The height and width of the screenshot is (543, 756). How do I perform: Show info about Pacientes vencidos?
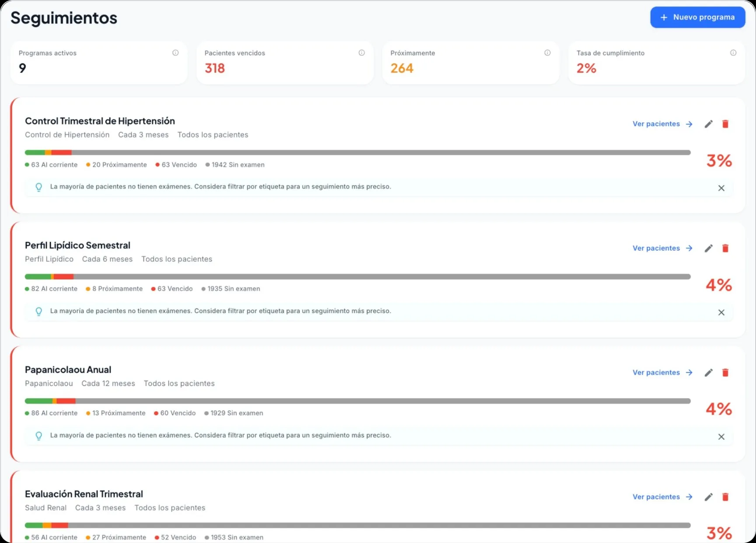pos(362,52)
